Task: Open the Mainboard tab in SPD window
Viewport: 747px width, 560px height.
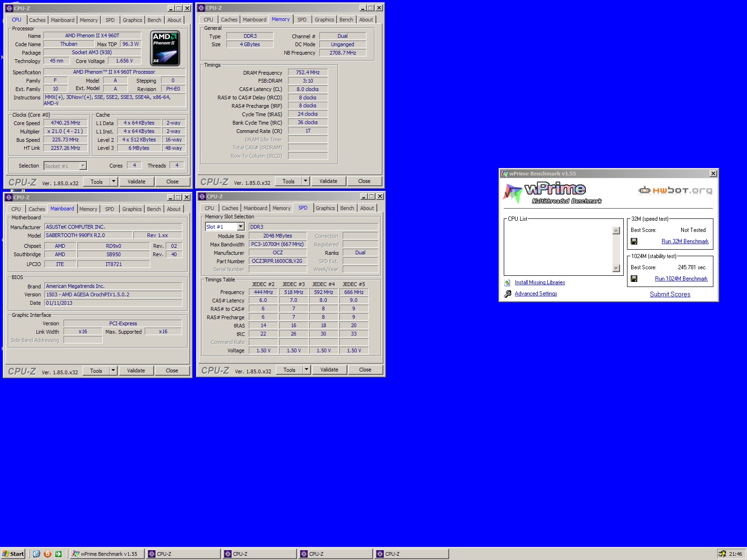Action: tap(255, 208)
